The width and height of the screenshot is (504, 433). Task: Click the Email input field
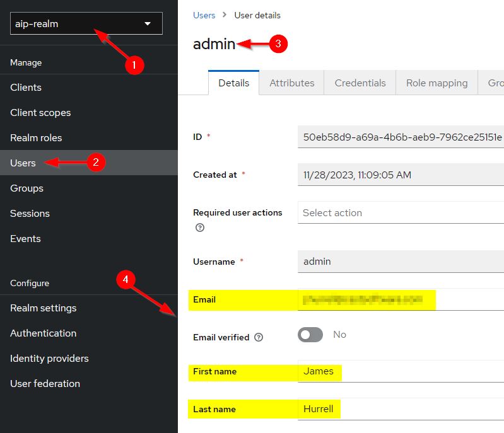click(401, 299)
